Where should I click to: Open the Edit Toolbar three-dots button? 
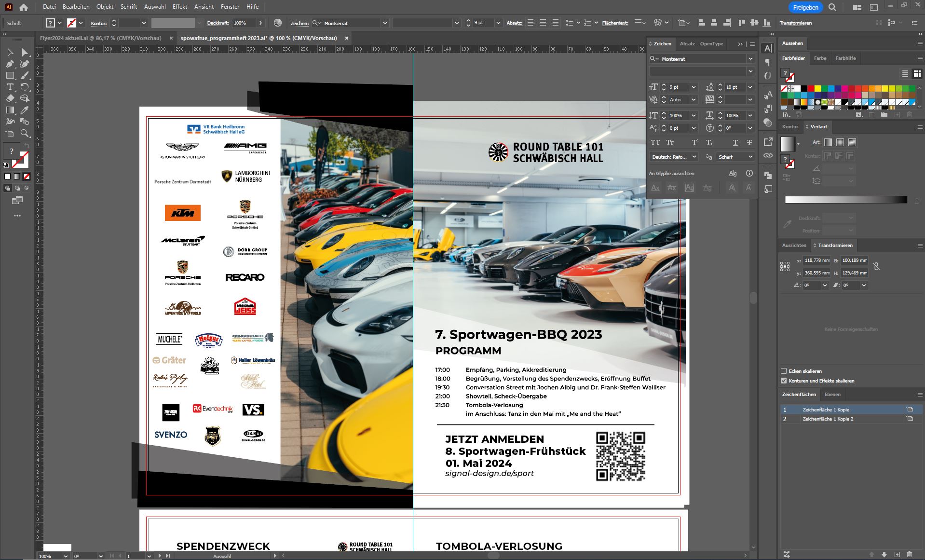(17, 216)
